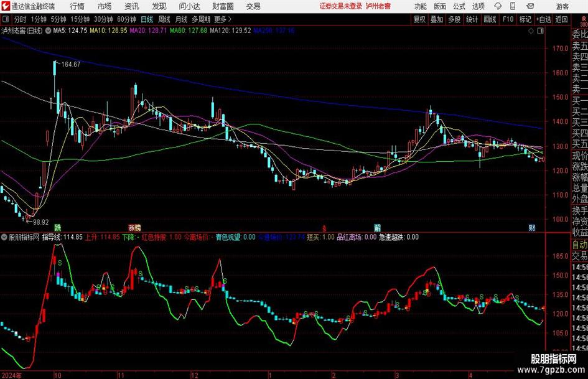The image size is (588, 379).
Task: Open the 行情 menu
Action: pos(77,6)
